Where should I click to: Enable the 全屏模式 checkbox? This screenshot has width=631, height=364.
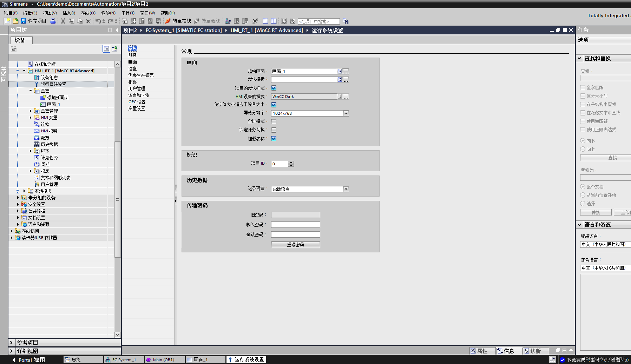coord(274,121)
